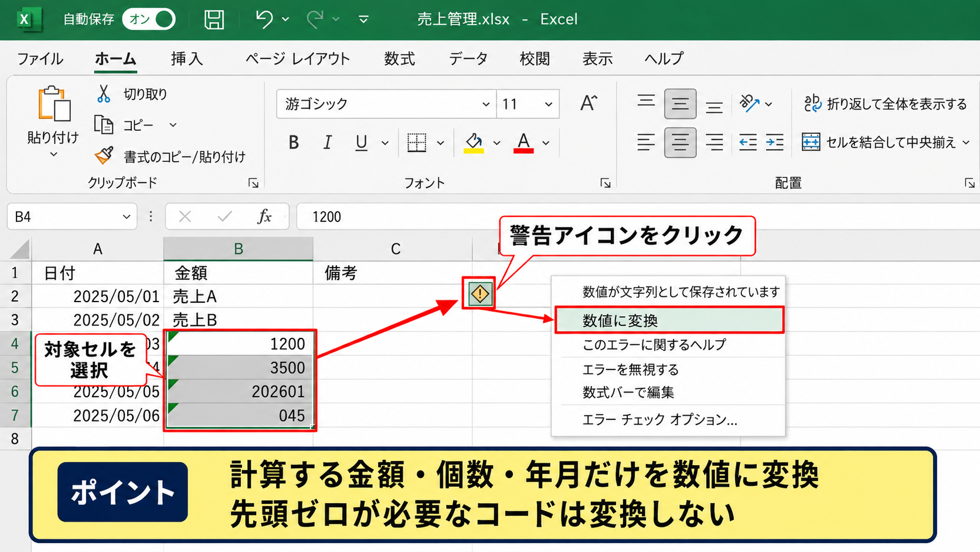Expand the font color dropdown arrow
This screenshot has width=980, height=552.
point(546,143)
